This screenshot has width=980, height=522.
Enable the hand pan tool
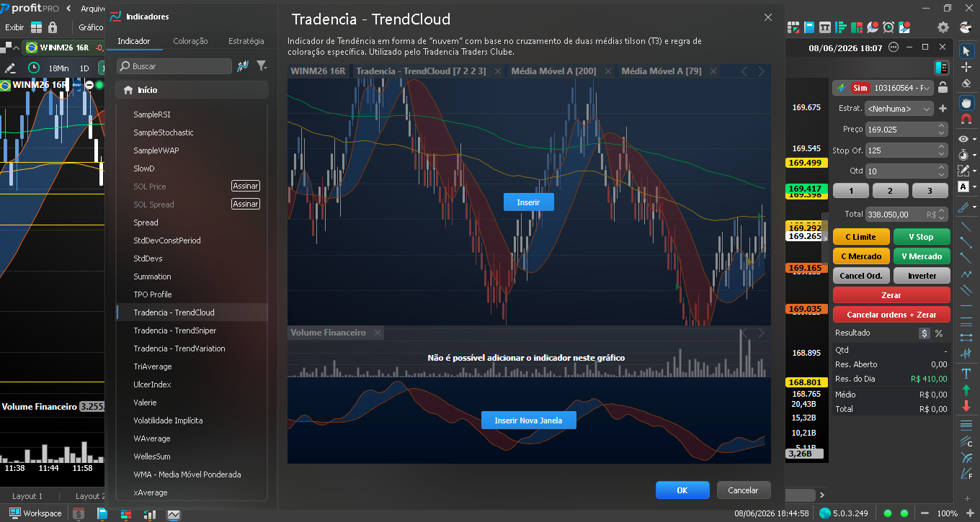tap(966, 102)
